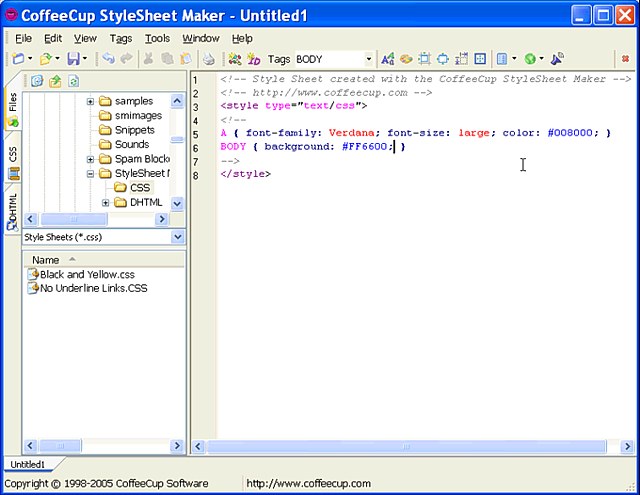Viewport: 640px width, 495px height.
Task: Open the View menu
Action: [x=85, y=38]
